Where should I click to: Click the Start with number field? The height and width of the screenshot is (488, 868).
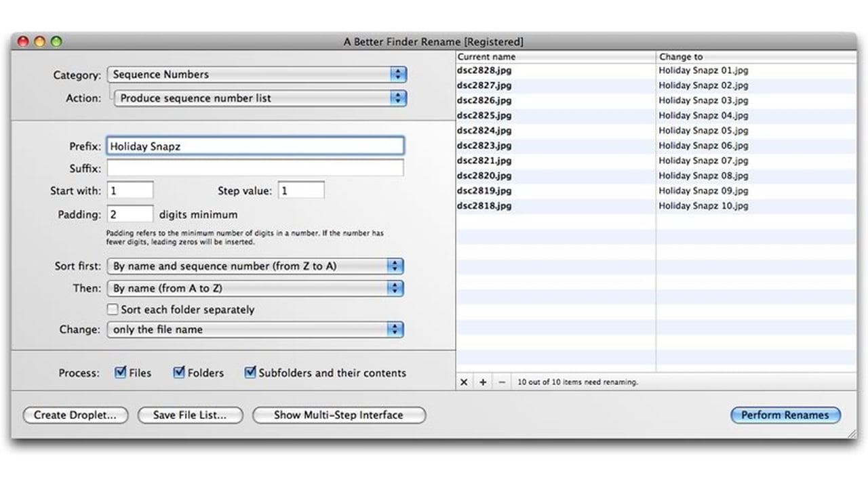(130, 190)
